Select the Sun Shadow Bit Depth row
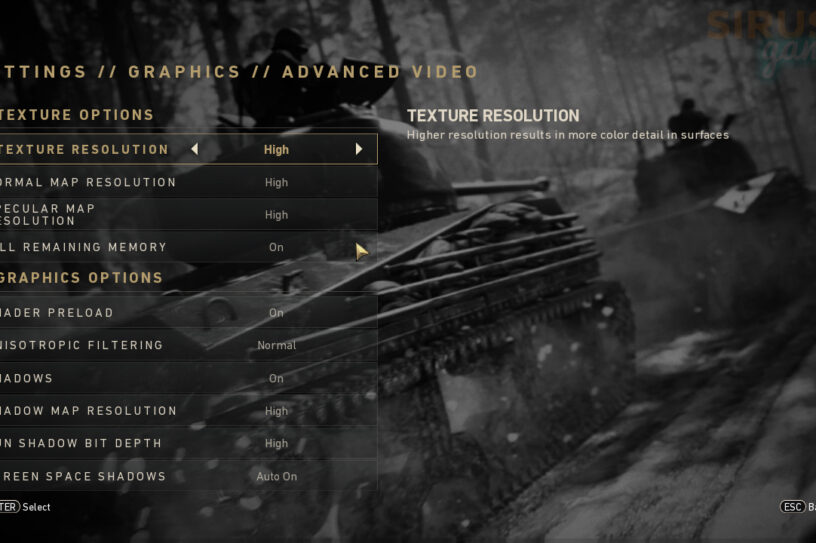This screenshot has height=543, width=816. coord(188,443)
